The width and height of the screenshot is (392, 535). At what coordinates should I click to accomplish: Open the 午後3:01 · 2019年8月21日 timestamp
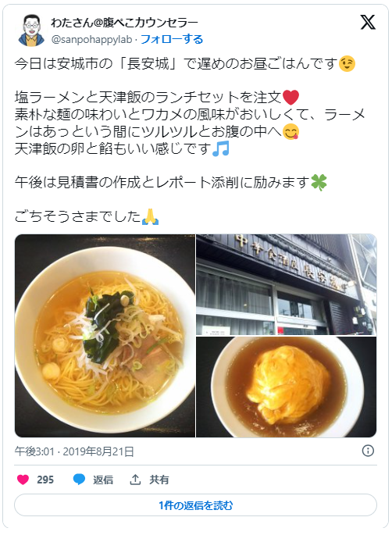click(x=74, y=451)
